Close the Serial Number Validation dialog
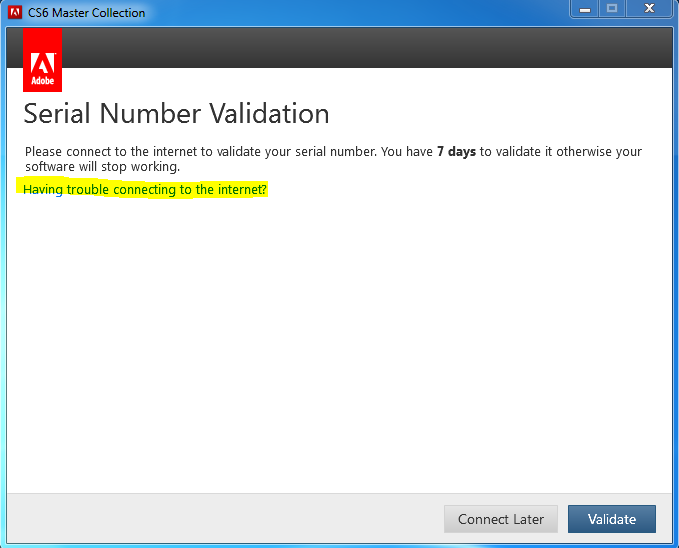The width and height of the screenshot is (679, 548). [649, 9]
